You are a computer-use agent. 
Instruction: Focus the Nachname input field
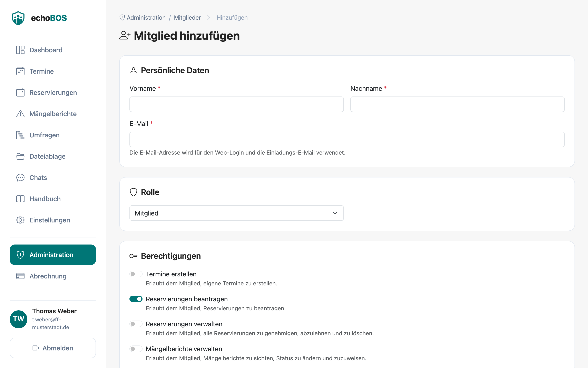(x=457, y=104)
